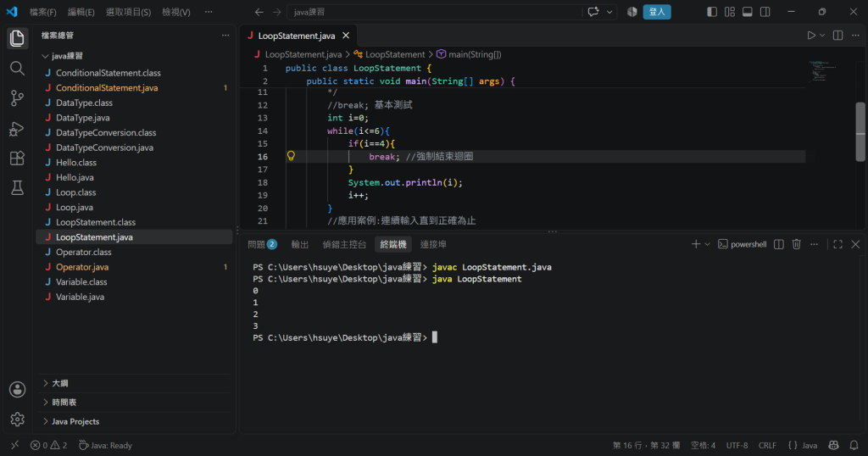The width and height of the screenshot is (868, 456).
Task: Click the remote window icon in status bar
Action: click(x=15, y=446)
